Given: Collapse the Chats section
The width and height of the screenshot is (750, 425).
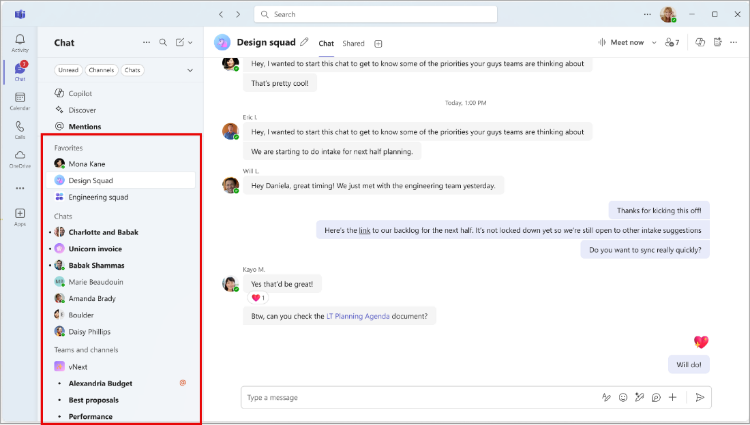Looking at the screenshot, I should [63, 216].
